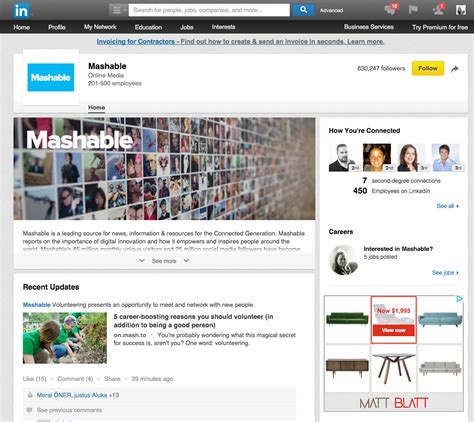Open the Jobs menu item

pyautogui.click(x=187, y=27)
